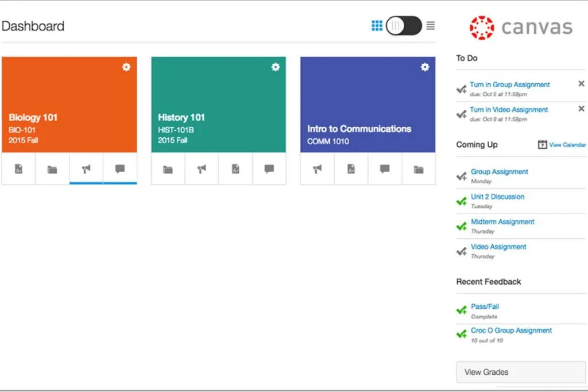Open Biology 101 card settings gear
Viewport: 588px width, 392px height.
point(126,67)
